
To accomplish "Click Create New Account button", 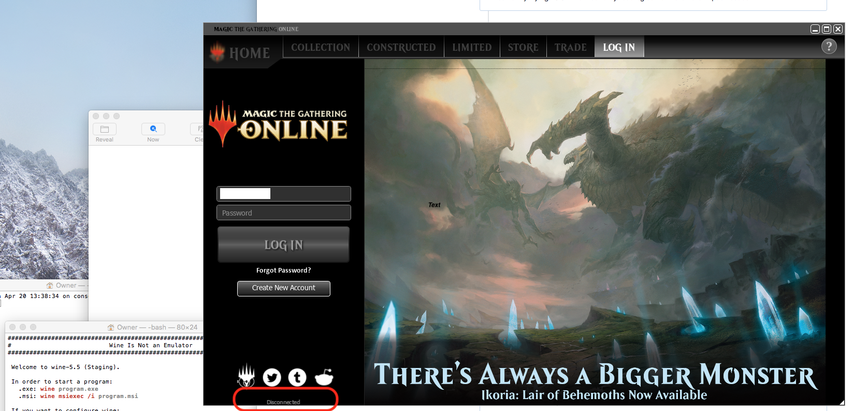I will [x=283, y=288].
